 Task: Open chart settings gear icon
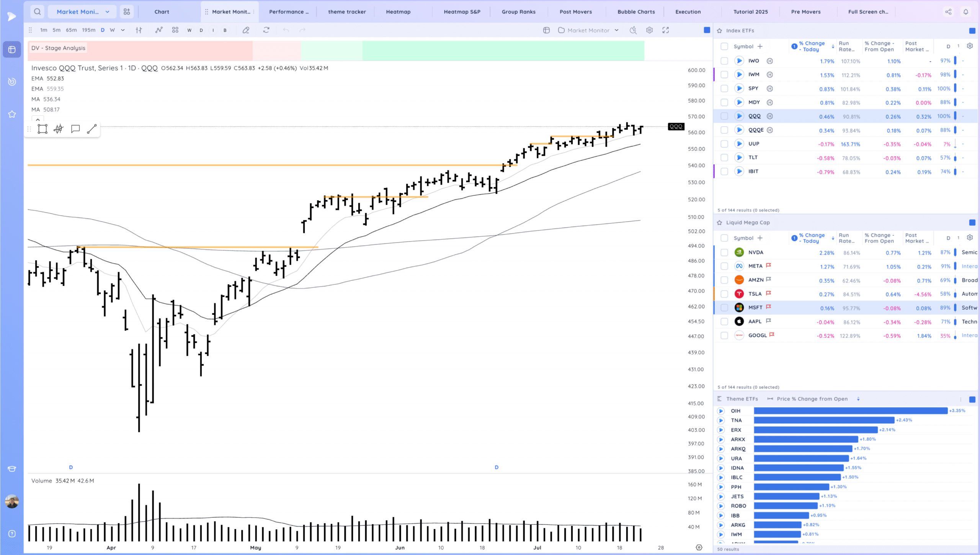[649, 30]
